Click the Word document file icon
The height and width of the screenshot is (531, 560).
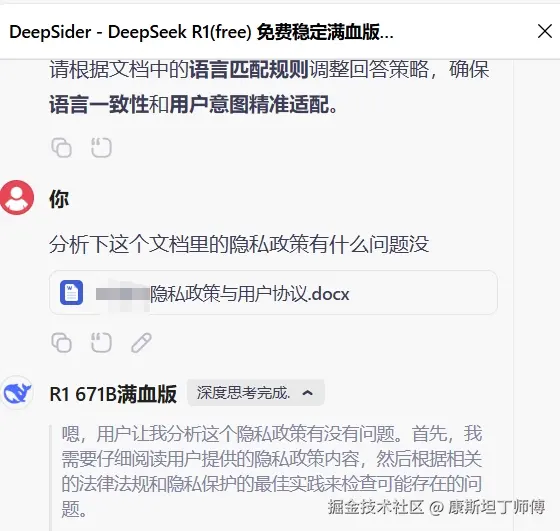[x=71, y=293]
